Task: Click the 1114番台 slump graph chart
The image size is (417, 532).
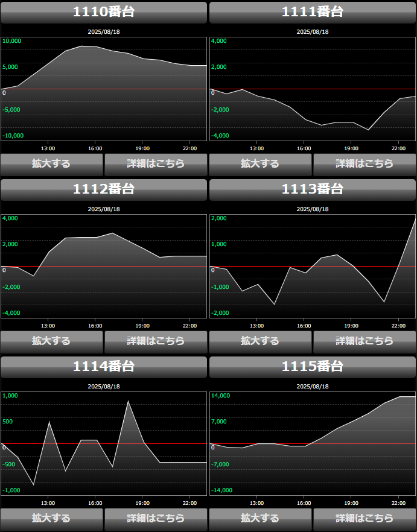Action: click(104, 443)
